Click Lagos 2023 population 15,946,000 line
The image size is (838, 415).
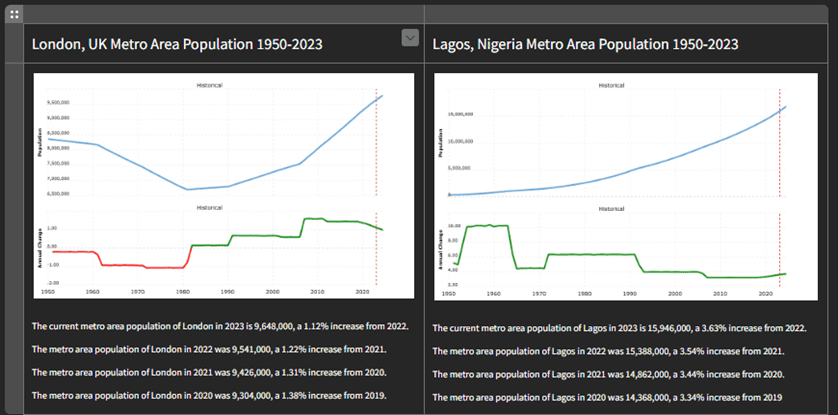click(x=619, y=328)
